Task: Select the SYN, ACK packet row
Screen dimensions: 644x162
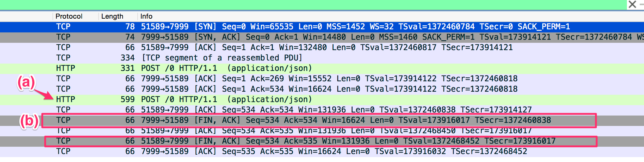Action: coord(322,37)
